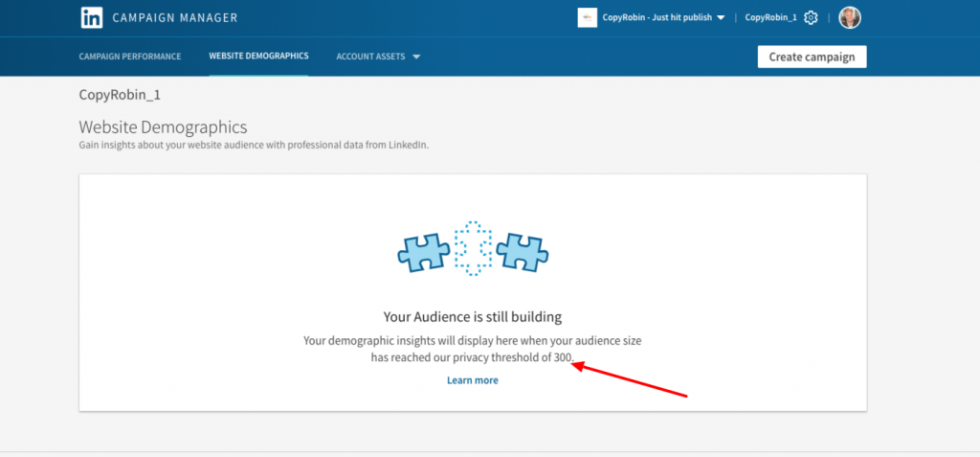Open the user profile avatar

pos(850,17)
